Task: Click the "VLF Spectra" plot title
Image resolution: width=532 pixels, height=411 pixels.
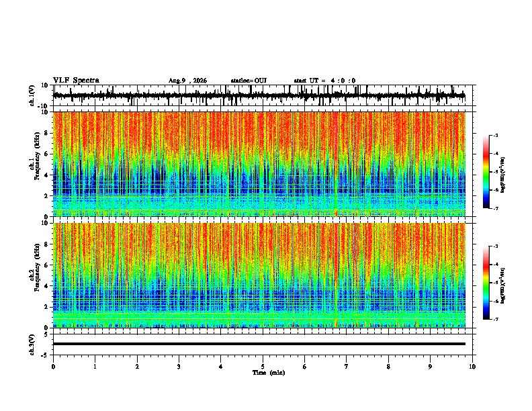Action: 76,81
